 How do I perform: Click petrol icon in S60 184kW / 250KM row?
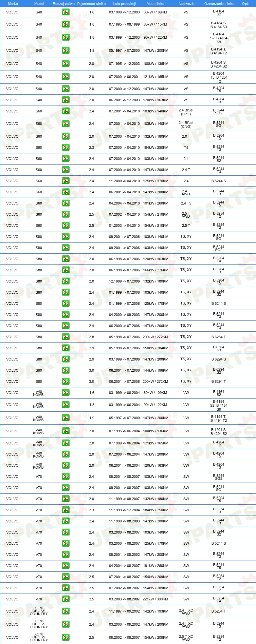(x=65, y=147)
